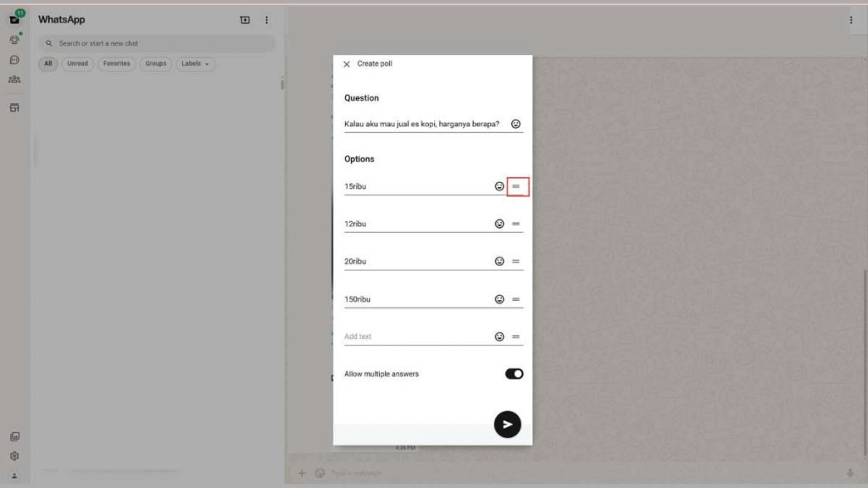Click the send poll button
This screenshot has height=488, width=868.
507,424
